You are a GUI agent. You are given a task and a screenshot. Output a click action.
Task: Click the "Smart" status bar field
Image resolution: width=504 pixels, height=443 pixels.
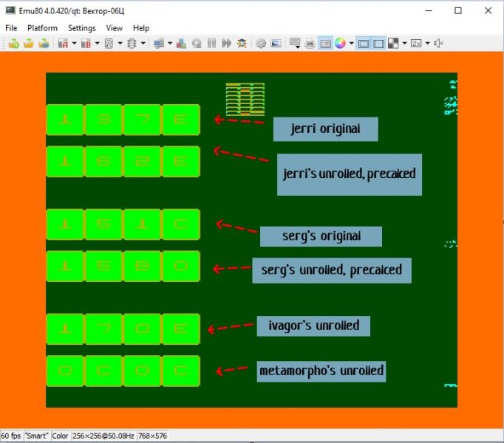(x=37, y=436)
